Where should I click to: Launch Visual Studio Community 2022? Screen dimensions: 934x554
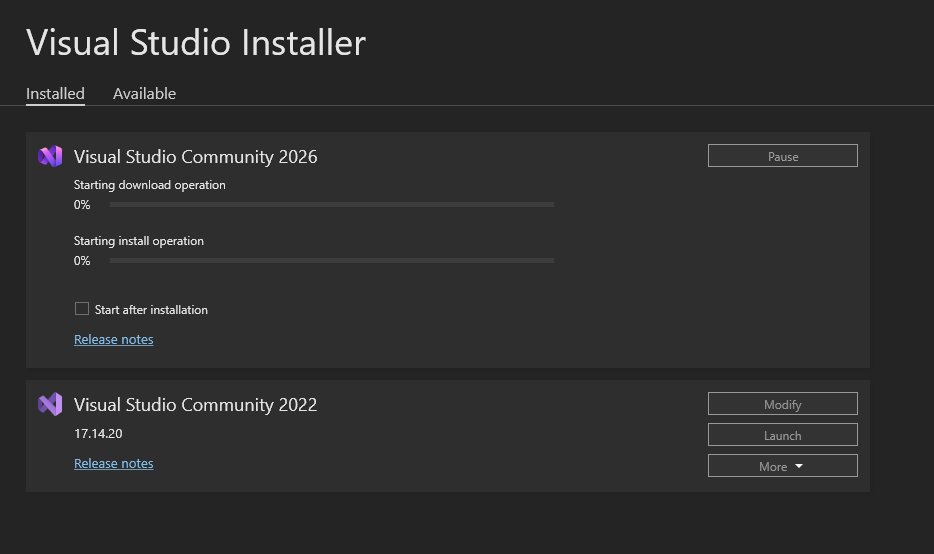tap(782, 435)
